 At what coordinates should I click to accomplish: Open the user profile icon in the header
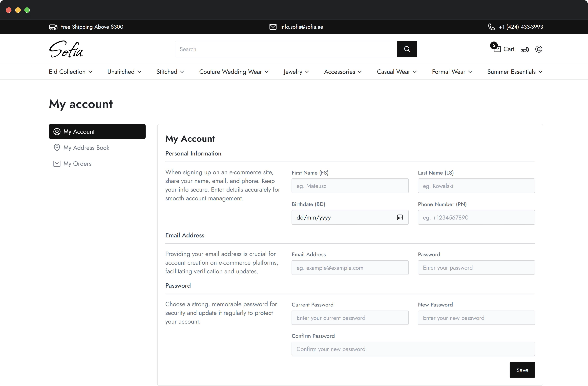pyautogui.click(x=539, y=49)
